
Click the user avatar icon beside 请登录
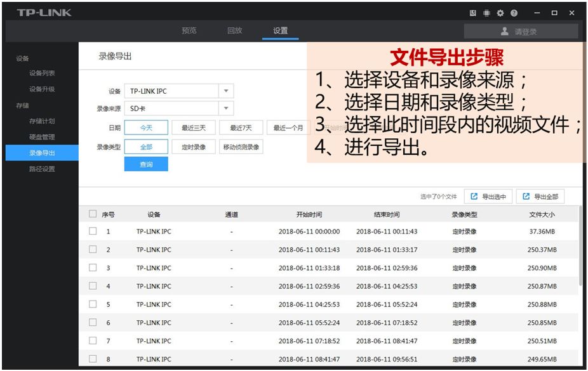[x=505, y=31]
